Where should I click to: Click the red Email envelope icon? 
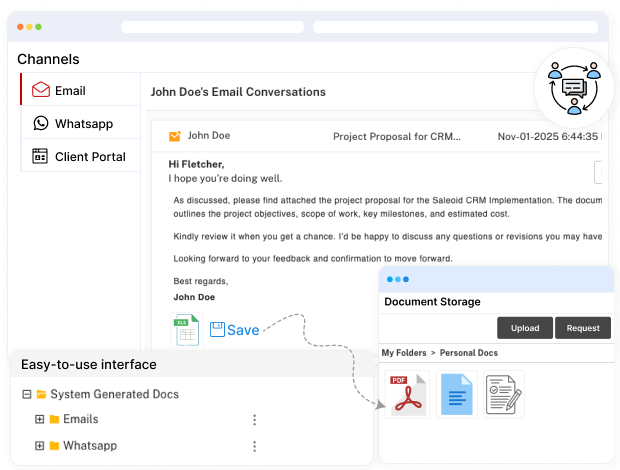coord(41,90)
